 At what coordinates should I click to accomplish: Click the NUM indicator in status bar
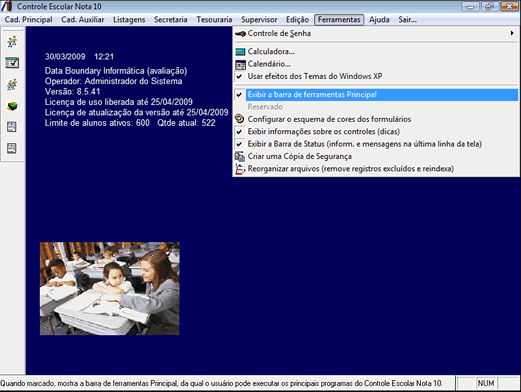(486, 383)
